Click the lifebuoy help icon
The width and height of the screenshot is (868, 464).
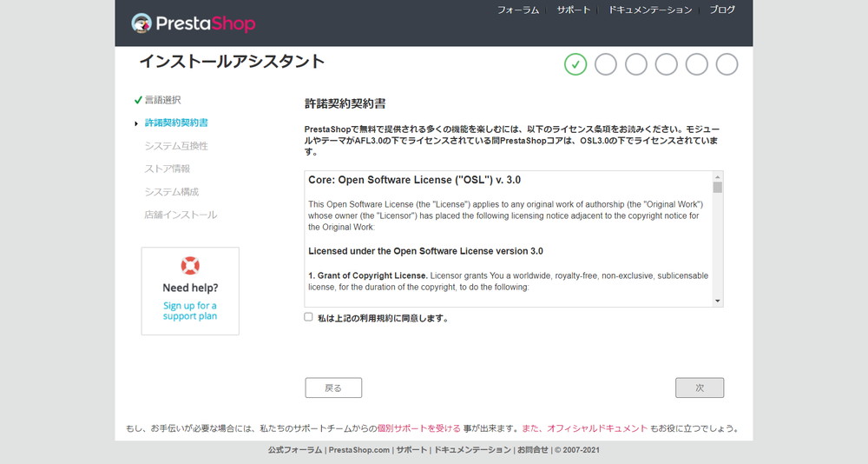click(190, 266)
